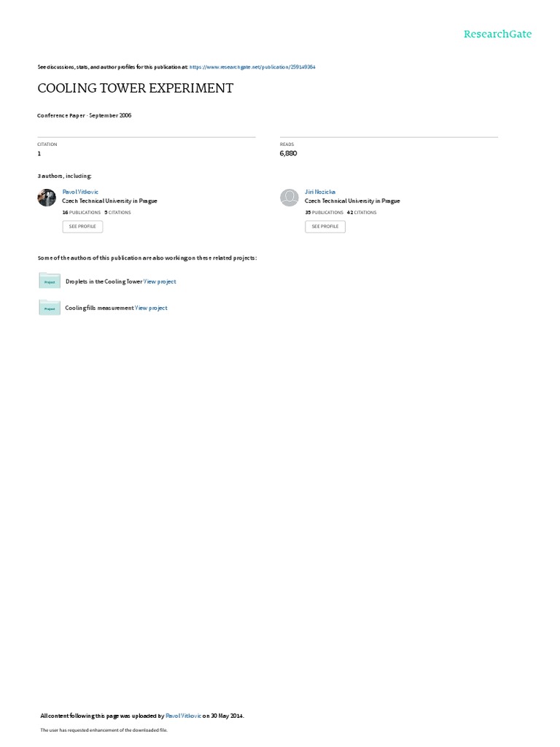Viewport: 560px width, 747px height.
Task: Click the 6,880 reads count
Action: tap(288, 153)
